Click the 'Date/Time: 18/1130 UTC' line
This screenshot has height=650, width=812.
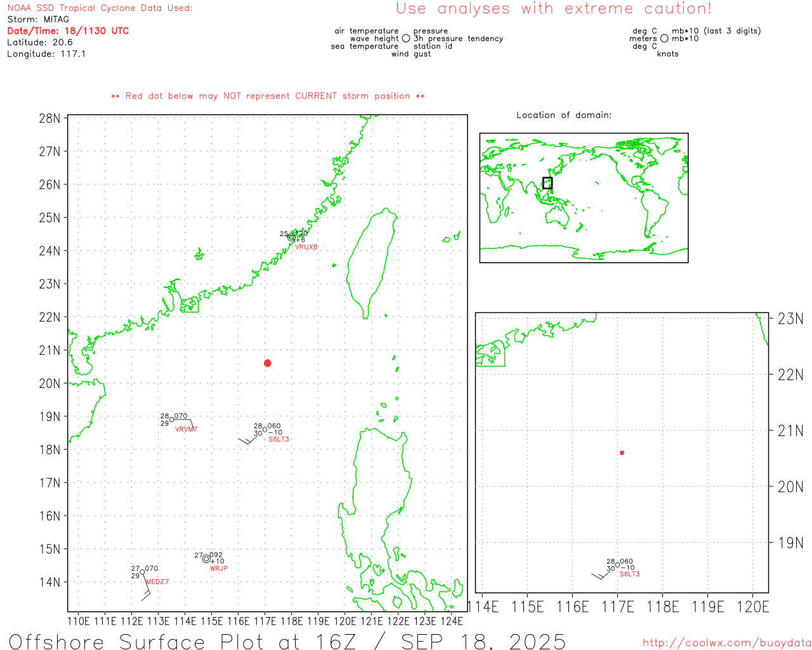68,30
